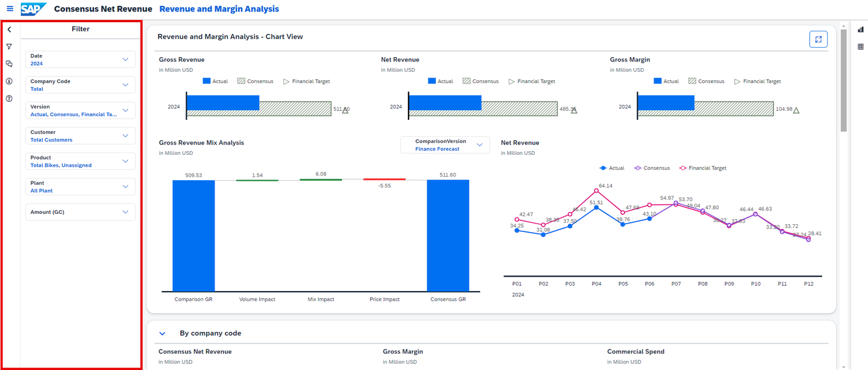Toggle Financial Target series in line chart legend
The height and width of the screenshot is (370, 868).
pyautogui.click(x=703, y=168)
